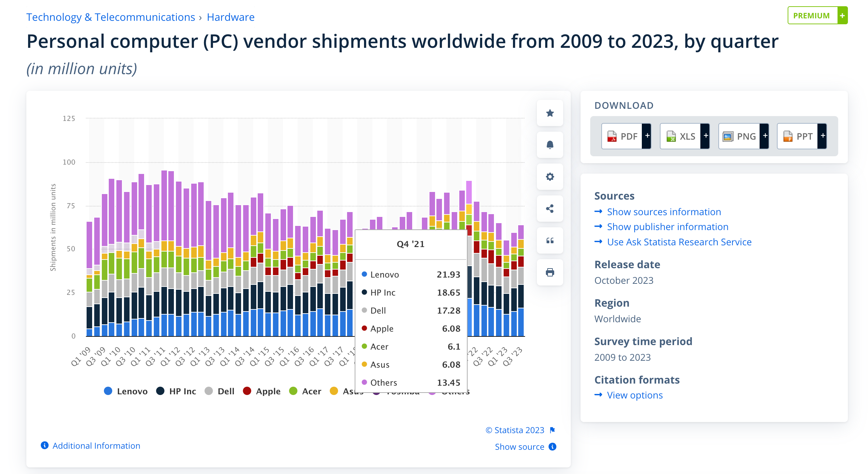Screen dimensions: 868x474
Task: Click the bell notification icon
Action: [550, 145]
